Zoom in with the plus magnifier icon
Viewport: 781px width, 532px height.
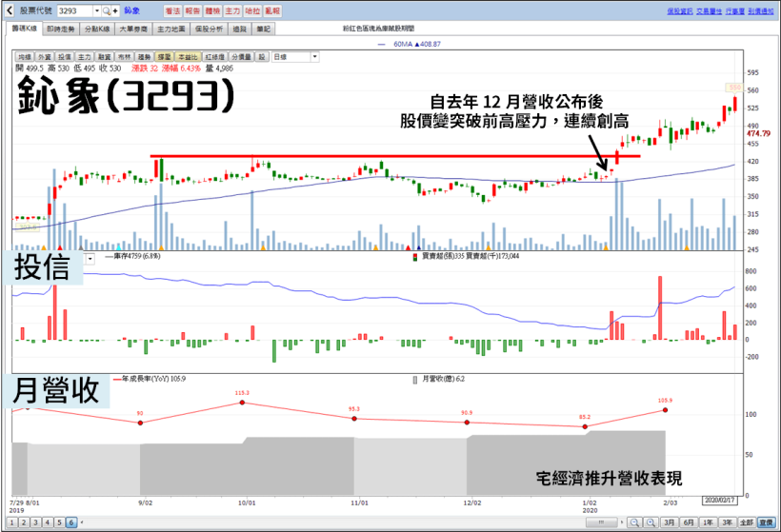pyautogui.click(x=651, y=522)
